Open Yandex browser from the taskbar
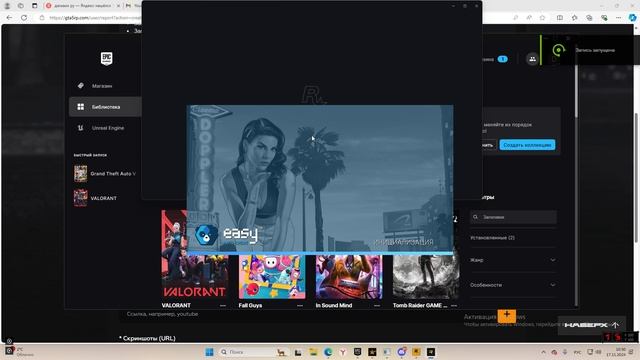 click(343, 352)
